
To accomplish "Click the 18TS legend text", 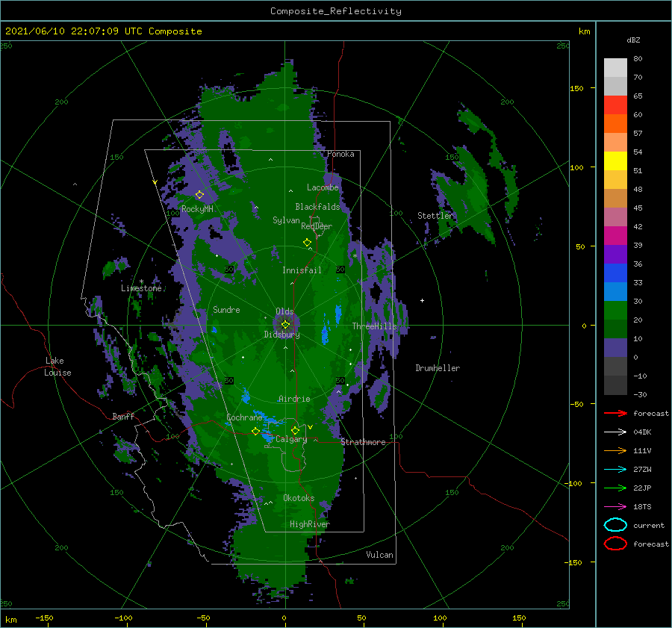I will click(642, 507).
